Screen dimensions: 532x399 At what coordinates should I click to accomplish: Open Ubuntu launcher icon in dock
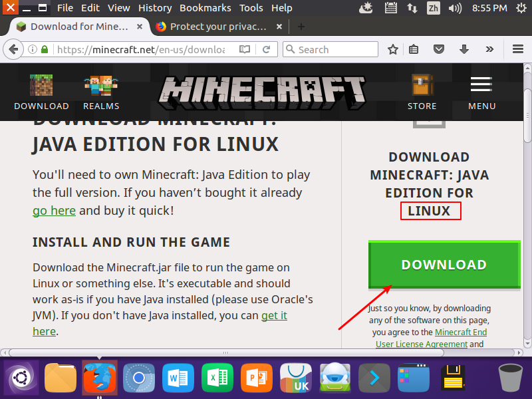tap(21, 378)
